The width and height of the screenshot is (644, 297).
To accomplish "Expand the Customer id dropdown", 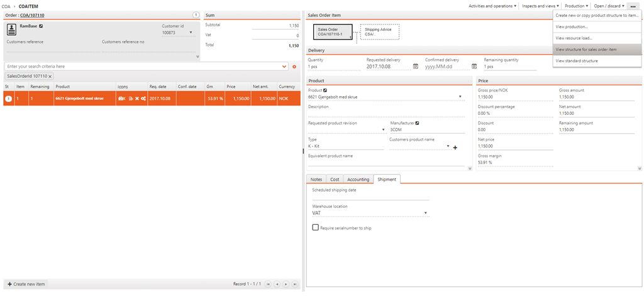I will [x=191, y=33].
